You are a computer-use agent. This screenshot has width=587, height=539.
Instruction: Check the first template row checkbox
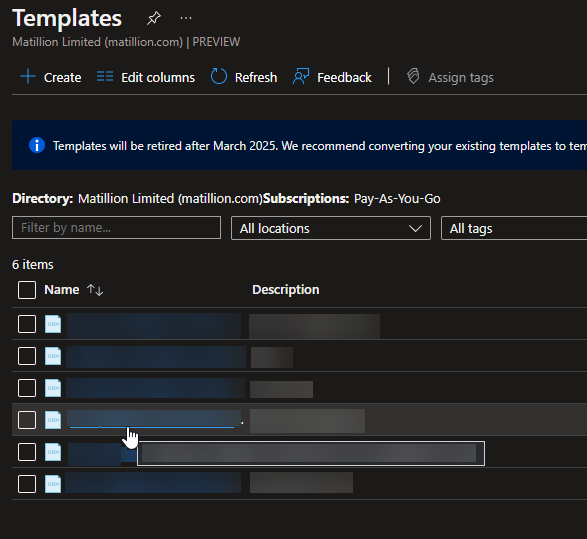point(27,324)
